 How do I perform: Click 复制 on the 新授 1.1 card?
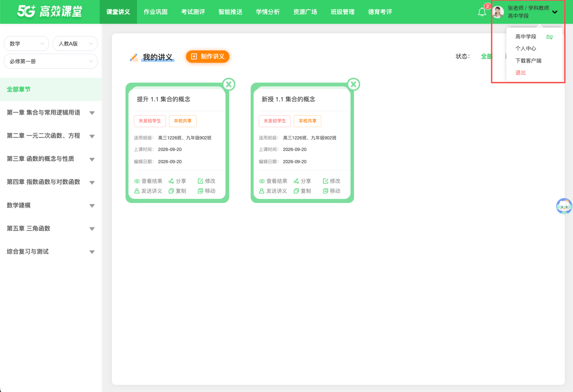click(x=302, y=191)
